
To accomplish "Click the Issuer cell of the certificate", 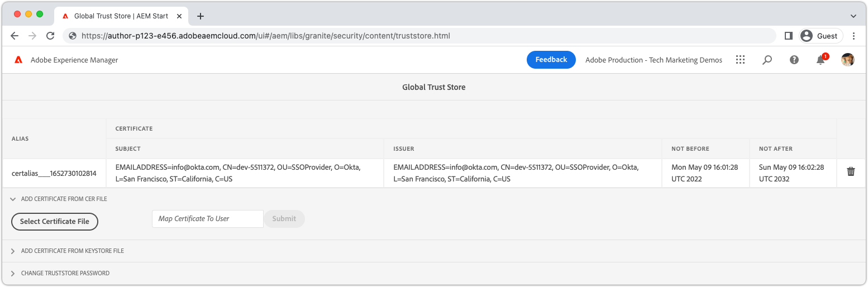I will 523,173.
